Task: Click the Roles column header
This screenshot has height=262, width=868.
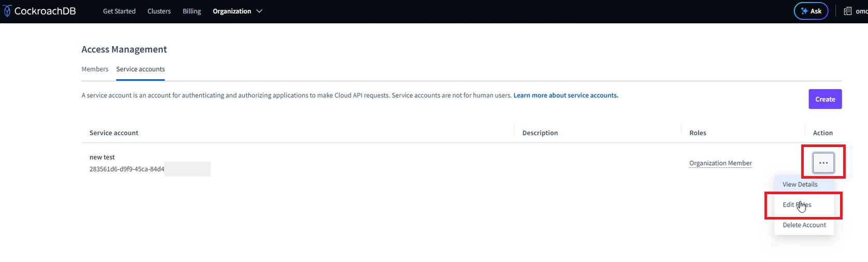Action: coord(698,133)
